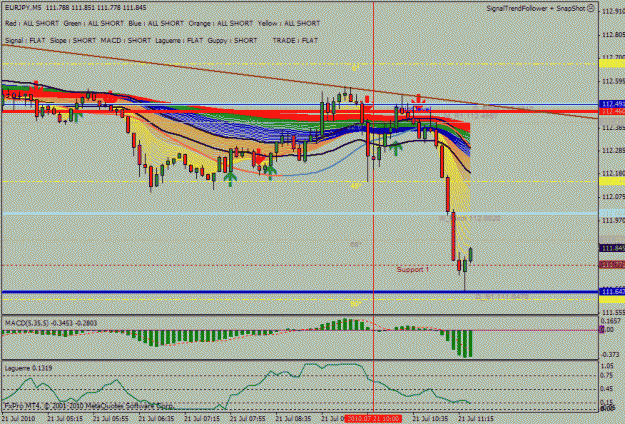Viewport: 625px width, 424px height.
Task: Click the 0.45 value on the Laguerre scale
Action: tap(607, 389)
